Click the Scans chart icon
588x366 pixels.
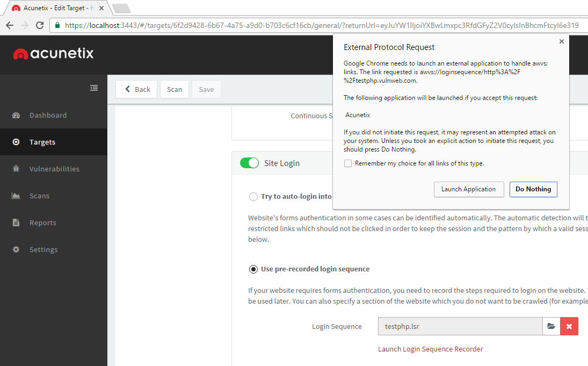point(16,196)
